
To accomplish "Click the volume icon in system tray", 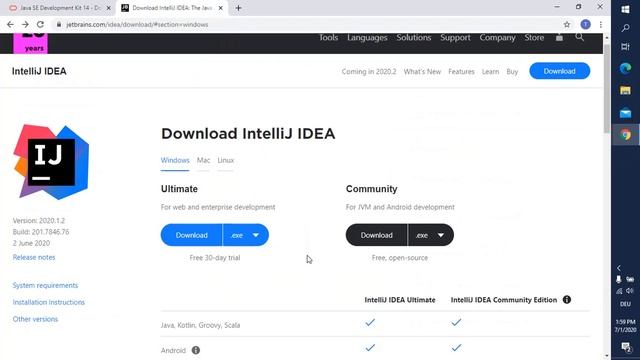I will 630,291.
